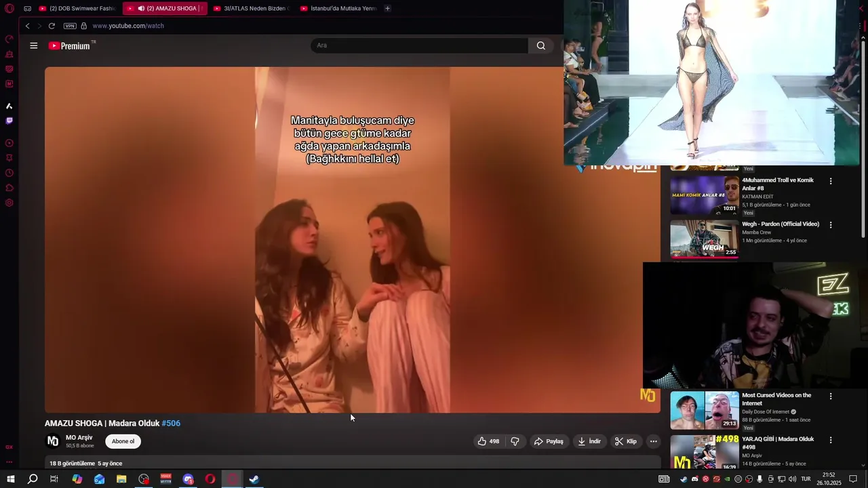Download video with İndir button
868x488 pixels.
tap(589, 441)
